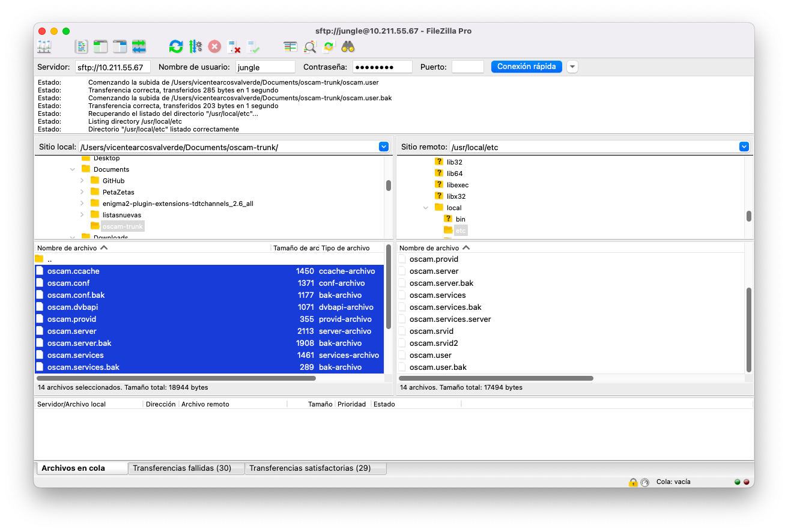Toggle the transfer queue display icon
Screen dimensions: 788x532
(x=139, y=47)
